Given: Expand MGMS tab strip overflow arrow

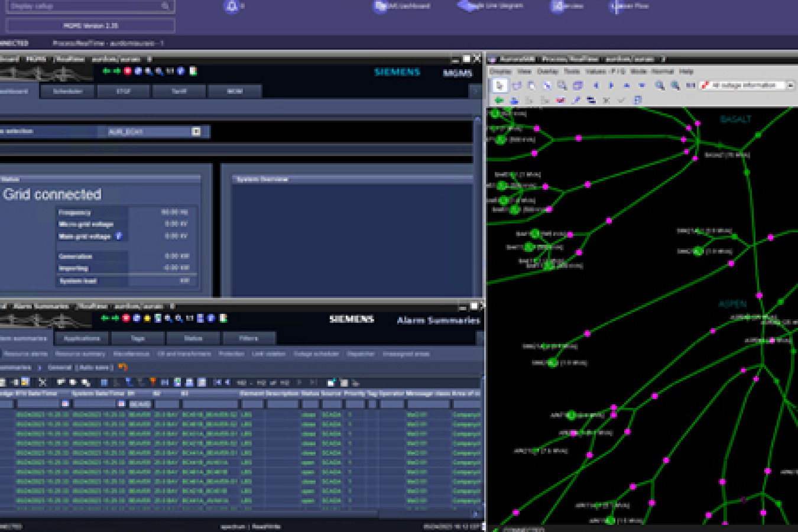Looking at the screenshot, I should [475, 91].
